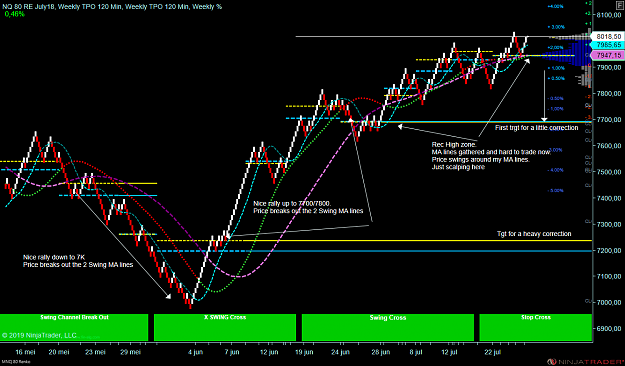Click the 20 mei date label
The width and height of the screenshot is (625, 366).
tap(59, 352)
